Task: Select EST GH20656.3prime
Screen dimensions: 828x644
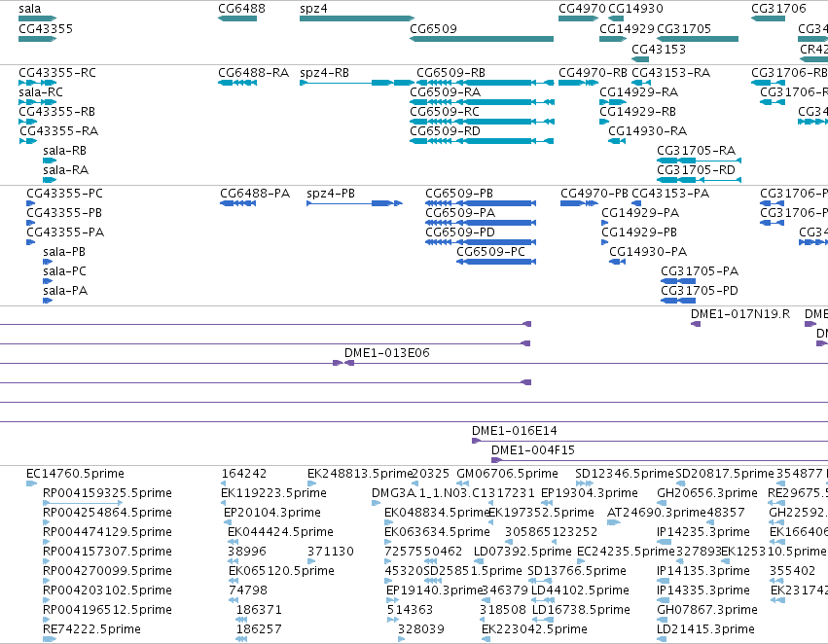Action: 664,503
